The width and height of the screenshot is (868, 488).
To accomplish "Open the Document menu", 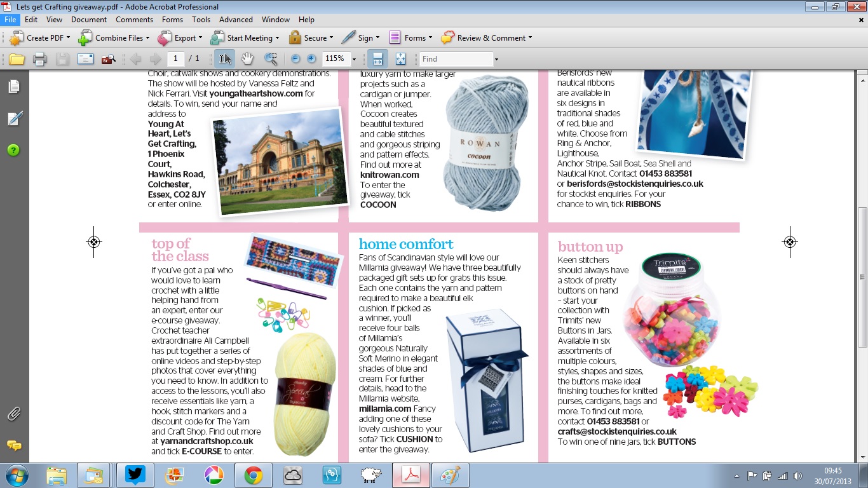I will [89, 20].
